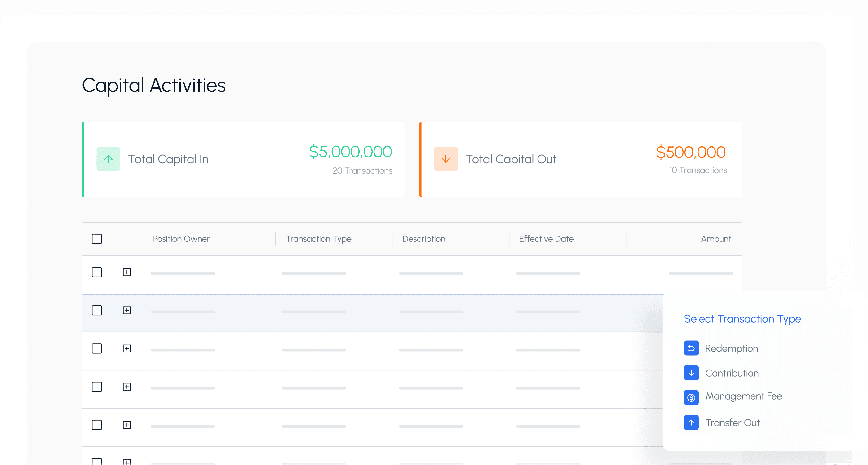Click the green up-arrow Total Capital In icon

point(108,159)
